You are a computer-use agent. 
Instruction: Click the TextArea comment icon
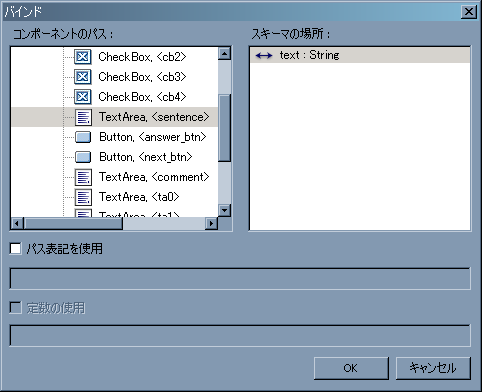pos(83,177)
